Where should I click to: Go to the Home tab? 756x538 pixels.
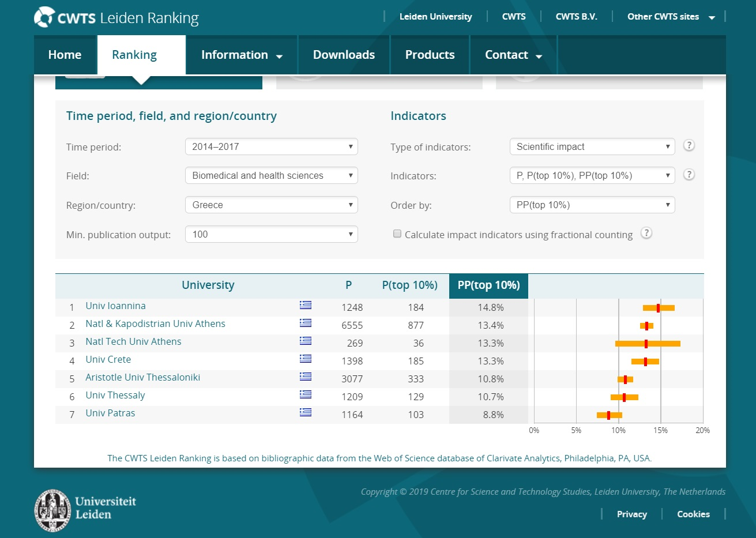pyautogui.click(x=65, y=55)
